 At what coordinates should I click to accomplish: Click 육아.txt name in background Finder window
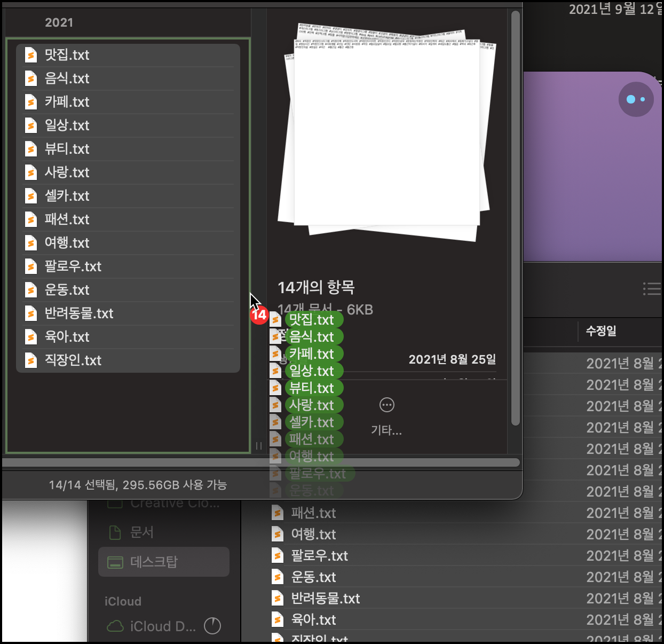click(x=313, y=620)
